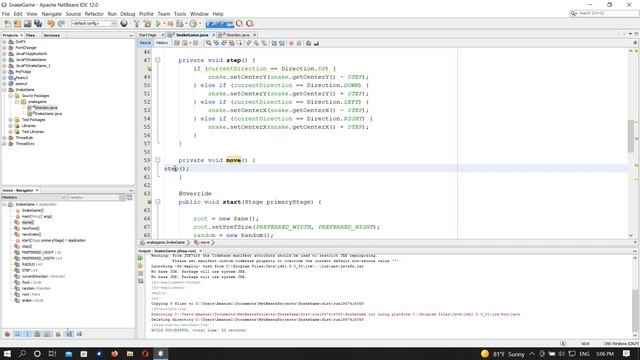The image size is (640, 360).
Task: Select Direction.java in the project tree
Action: 45,108
